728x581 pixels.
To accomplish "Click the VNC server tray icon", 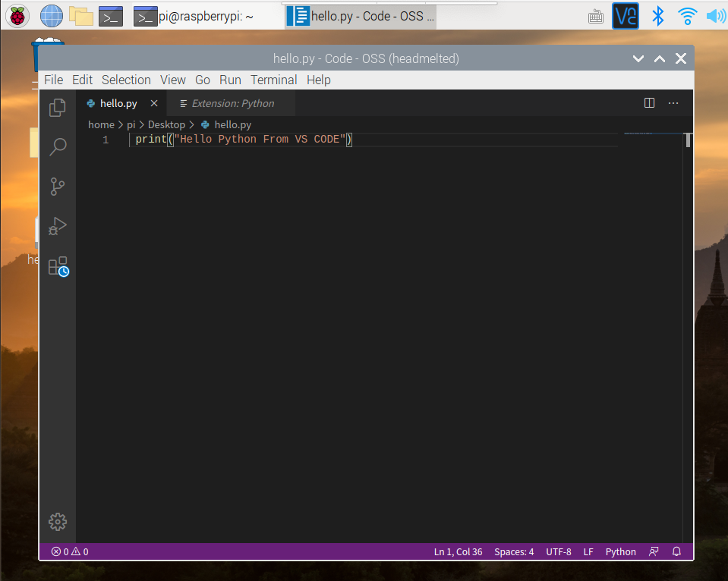I will 626,16.
